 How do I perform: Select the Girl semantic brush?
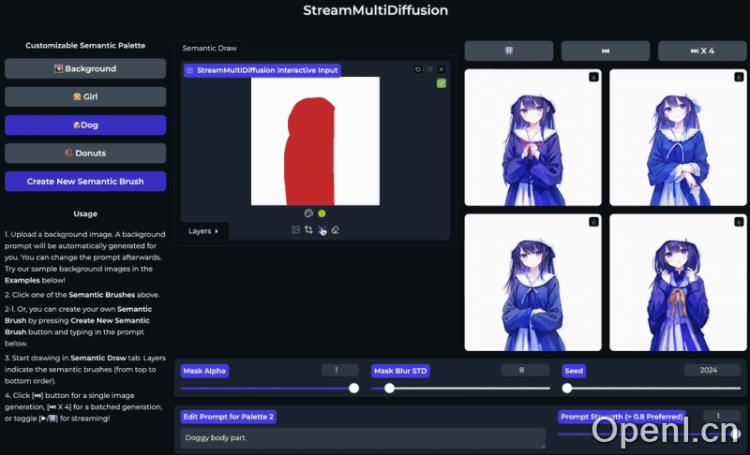pos(86,97)
